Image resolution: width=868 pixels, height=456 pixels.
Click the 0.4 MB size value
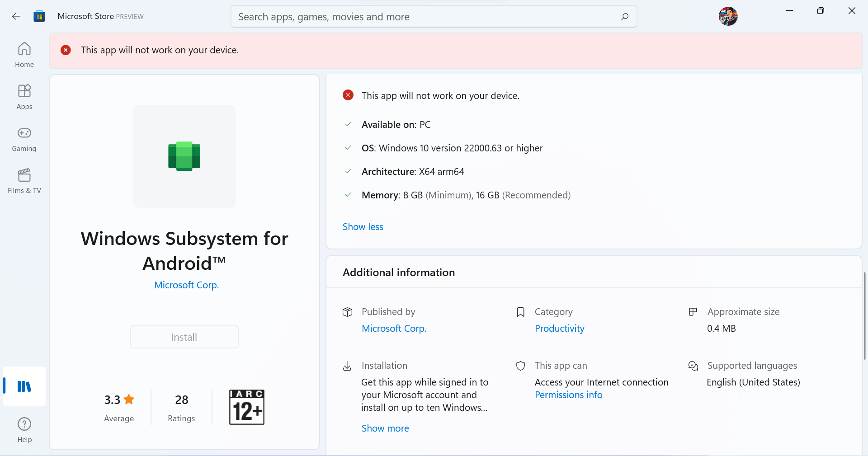pyautogui.click(x=722, y=329)
